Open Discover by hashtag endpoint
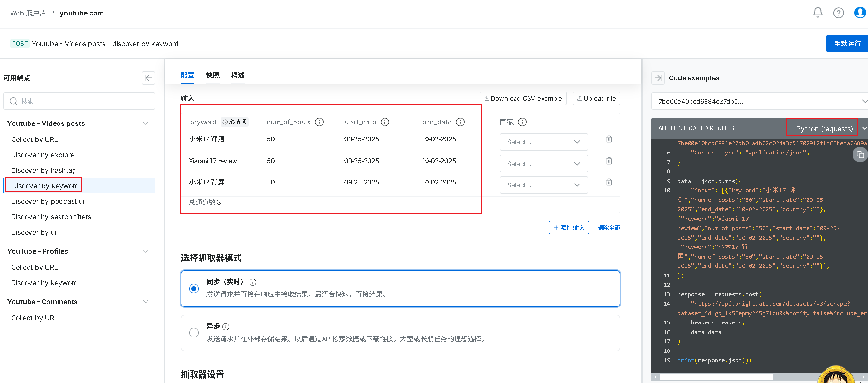 click(x=44, y=170)
